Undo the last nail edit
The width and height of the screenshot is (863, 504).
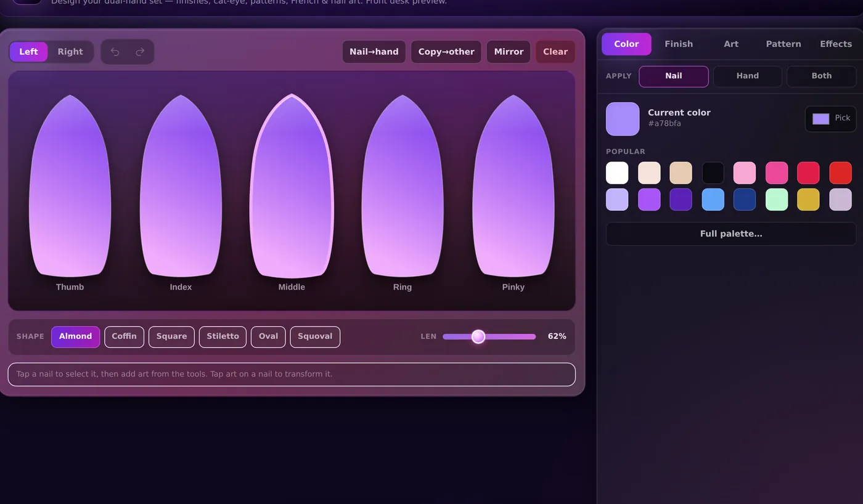115,52
